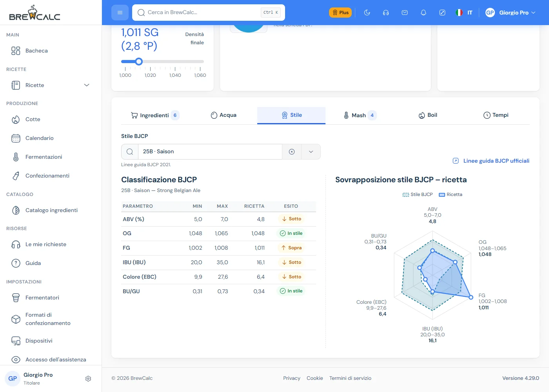The image size is (549, 392).
Task: Open Termini di servizio footer link
Action: [x=350, y=378]
